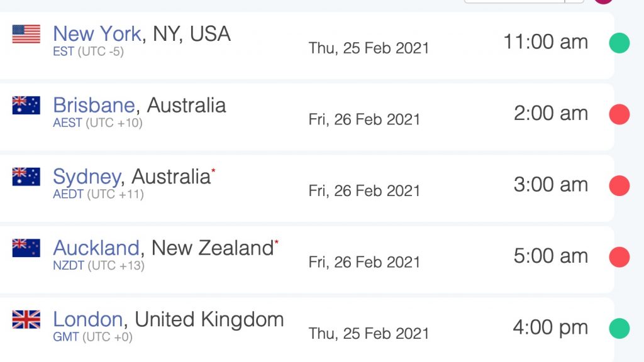Click the GMT time zone link
Viewport: 644px width, 362px height.
point(65,337)
